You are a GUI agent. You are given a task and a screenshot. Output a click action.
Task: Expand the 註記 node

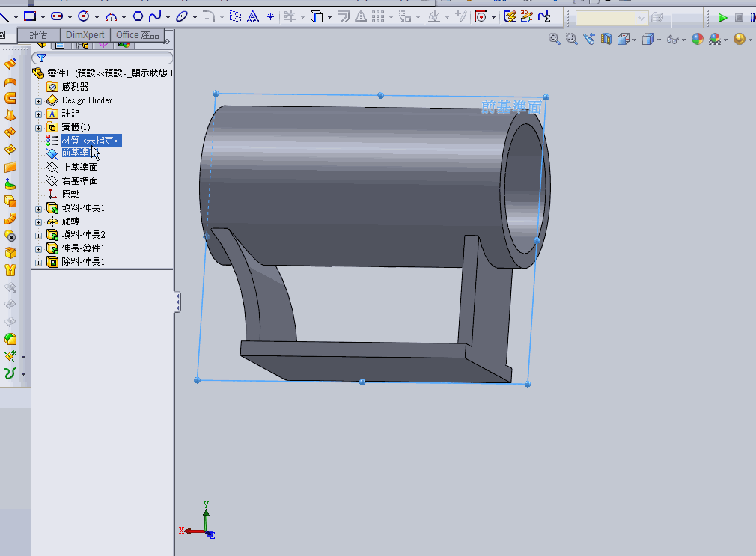pos(39,114)
